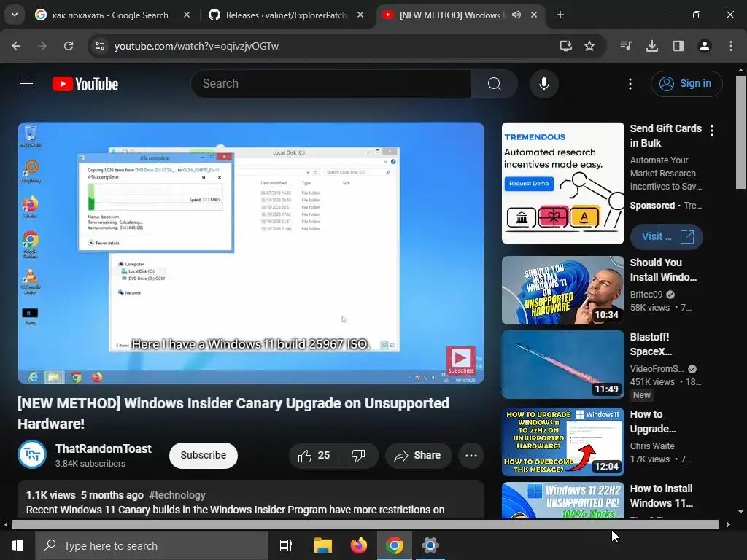The width and height of the screenshot is (747, 560).
Task: Play Windows 11 22H2 Unsupported PC thumbnail
Action: (563, 500)
